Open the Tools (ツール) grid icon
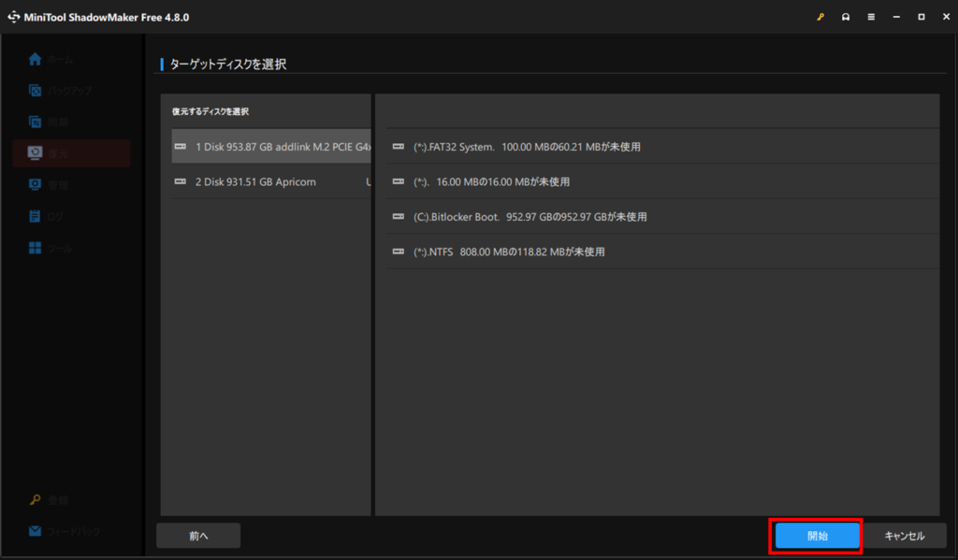The height and width of the screenshot is (560, 958). (x=36, y=248)
